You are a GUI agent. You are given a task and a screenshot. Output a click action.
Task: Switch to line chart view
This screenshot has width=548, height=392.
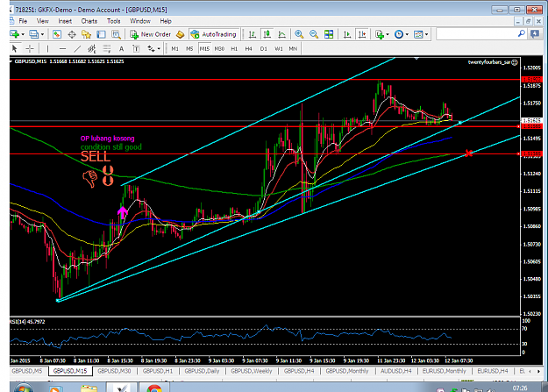click(281, 34)
